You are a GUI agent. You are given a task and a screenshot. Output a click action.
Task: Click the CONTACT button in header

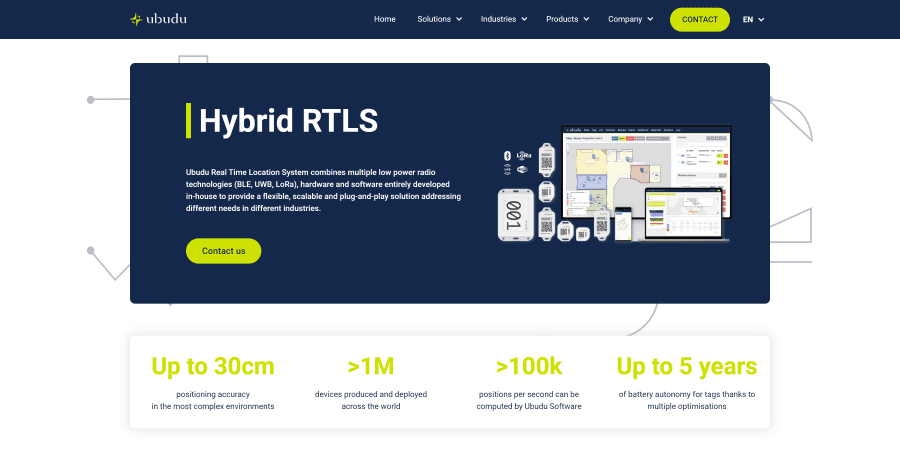(x=700, y=20)
